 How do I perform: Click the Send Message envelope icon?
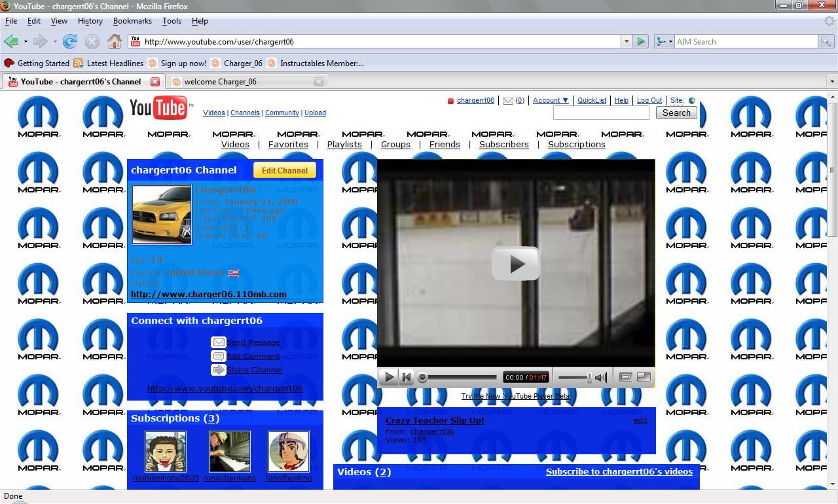click(x=219, y=342)
